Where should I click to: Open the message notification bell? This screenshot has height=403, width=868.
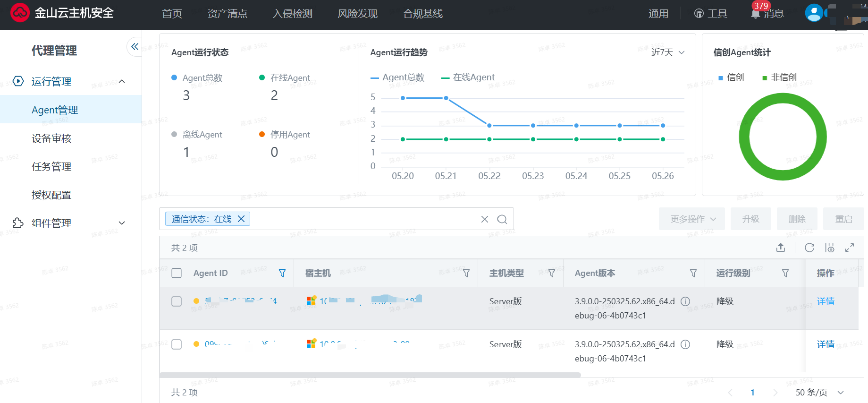(756, 14)
